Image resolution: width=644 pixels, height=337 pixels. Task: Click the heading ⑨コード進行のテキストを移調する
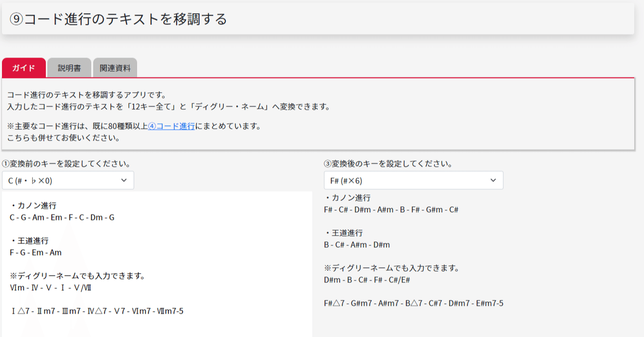coord(118,19)
